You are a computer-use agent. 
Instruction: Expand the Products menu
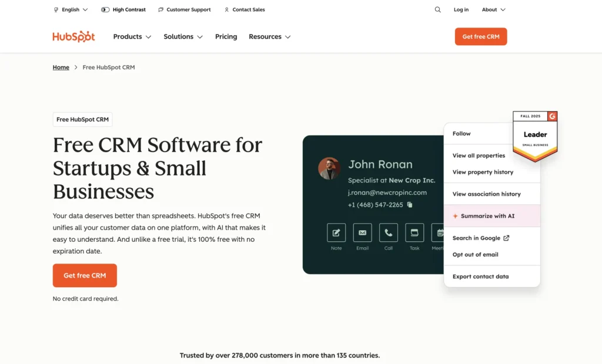coord(132,36)
